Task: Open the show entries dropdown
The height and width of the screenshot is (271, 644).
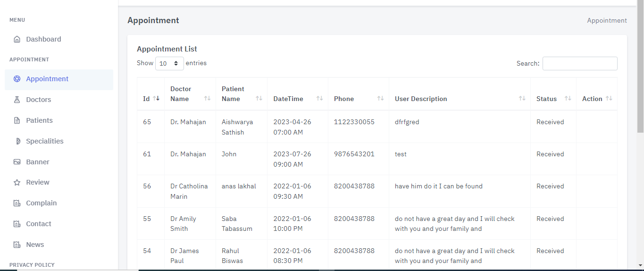Action: pos(169,63)
